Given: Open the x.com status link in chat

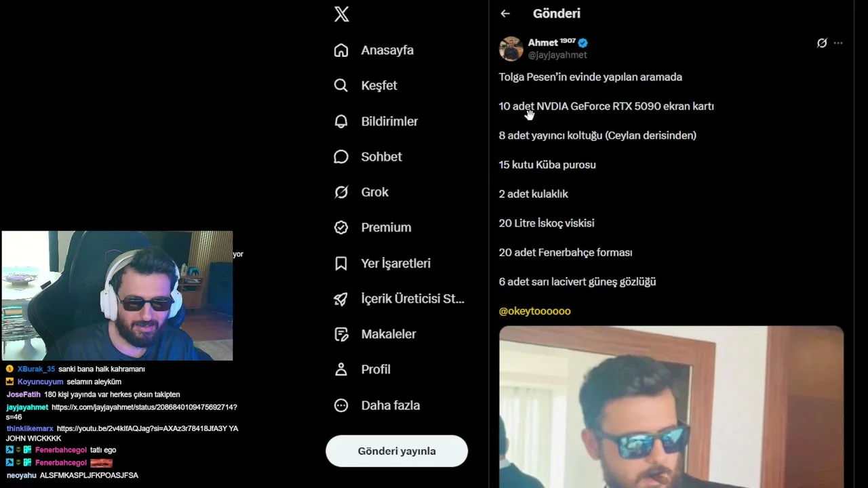Looking at the screenshot, I should (122, 412).
